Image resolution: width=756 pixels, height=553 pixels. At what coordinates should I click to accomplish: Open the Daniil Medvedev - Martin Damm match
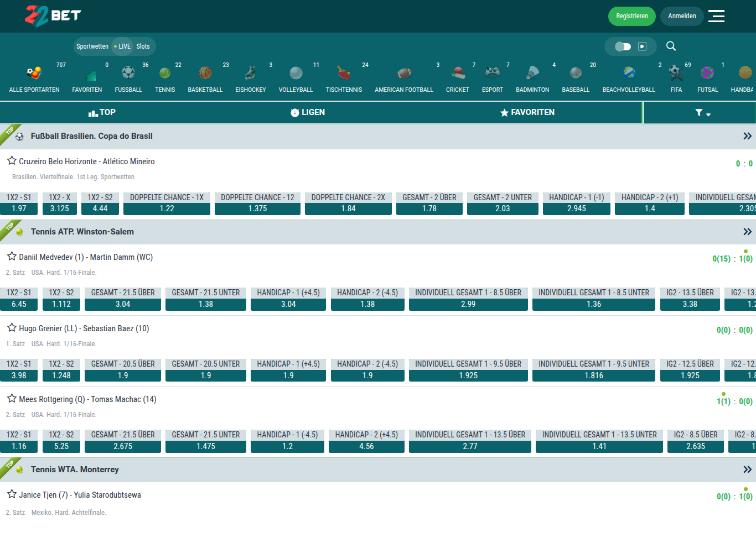coord(86,257)
